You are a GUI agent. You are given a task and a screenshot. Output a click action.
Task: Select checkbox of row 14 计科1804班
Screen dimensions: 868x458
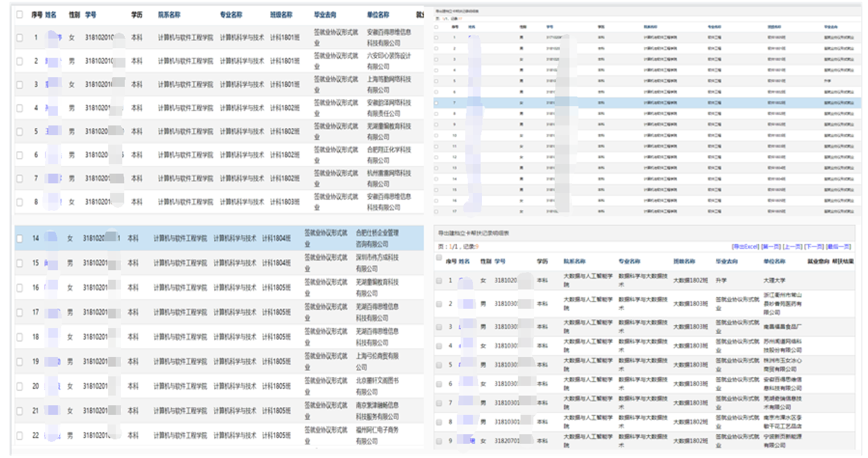pyautogui.click(x=20, y=238)
